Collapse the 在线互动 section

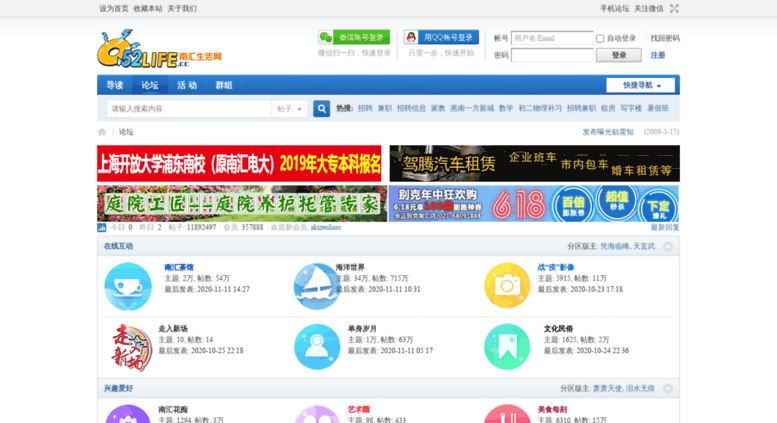coord(668,246)
